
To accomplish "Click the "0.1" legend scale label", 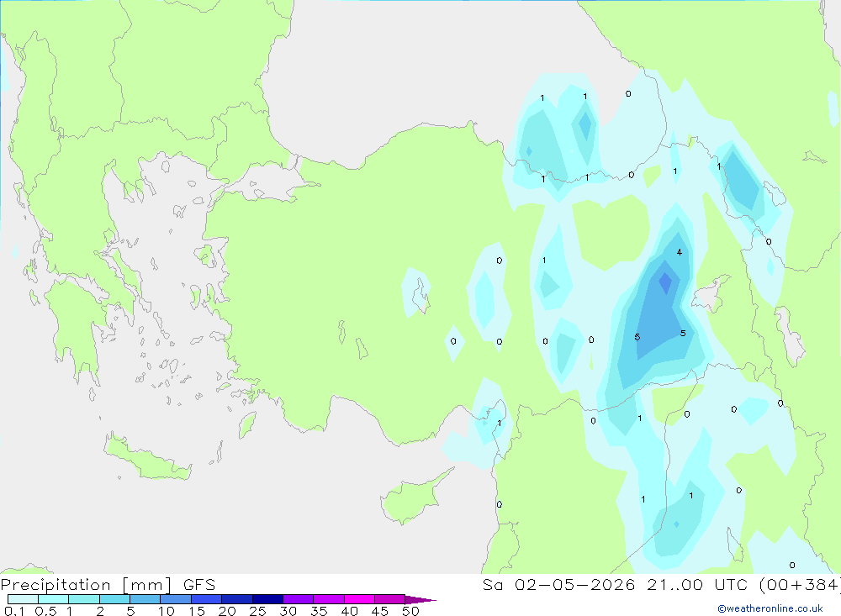I will pyautogui.click(x=14, y=611).
